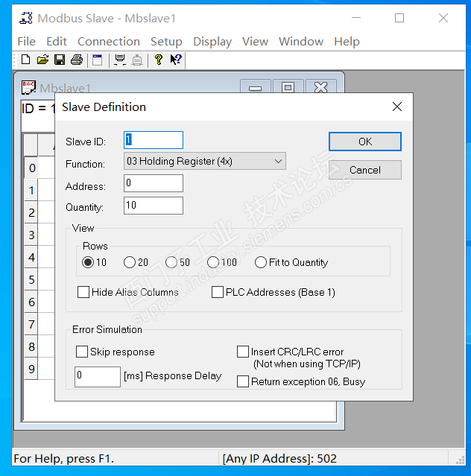
Task: Activate the context help arrow-question icon
Action: pos(176,60)
